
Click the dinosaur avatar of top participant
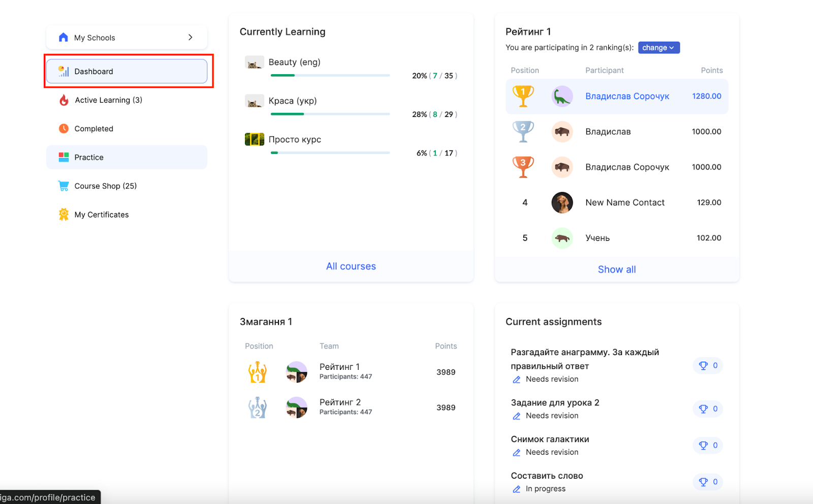click(x=562, y=96)
